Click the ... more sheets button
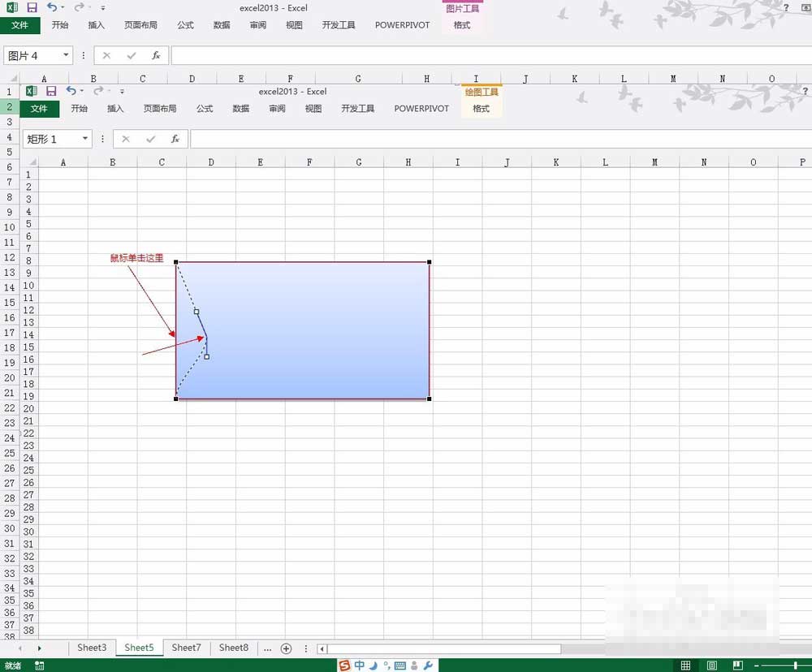Image resolution: width=812 pixels, height=672 pixels. [x=267, y=648]
